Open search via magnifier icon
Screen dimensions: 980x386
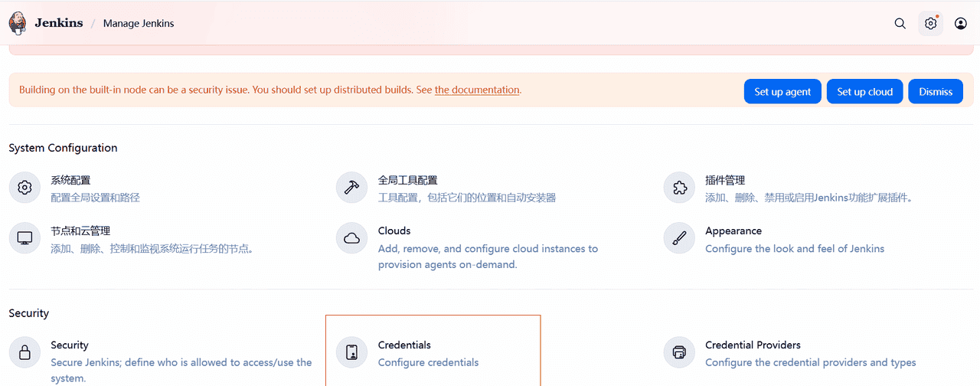click(x=900, y=23)
